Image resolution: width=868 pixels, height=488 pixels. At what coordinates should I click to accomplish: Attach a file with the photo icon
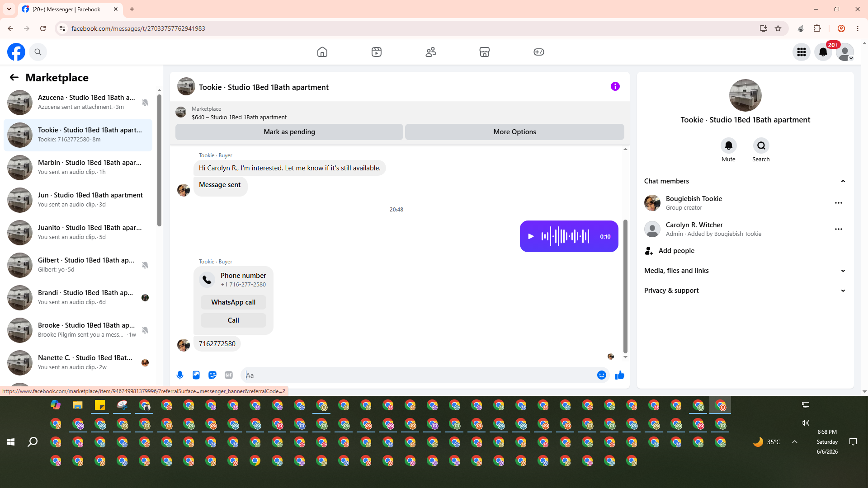pyautogui.click(x=196, y=375)
